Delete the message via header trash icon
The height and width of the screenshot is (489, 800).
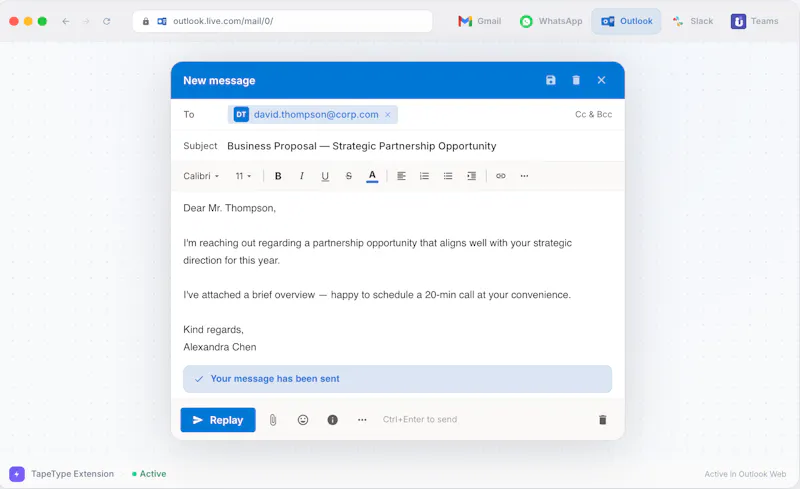click(576, 80)
